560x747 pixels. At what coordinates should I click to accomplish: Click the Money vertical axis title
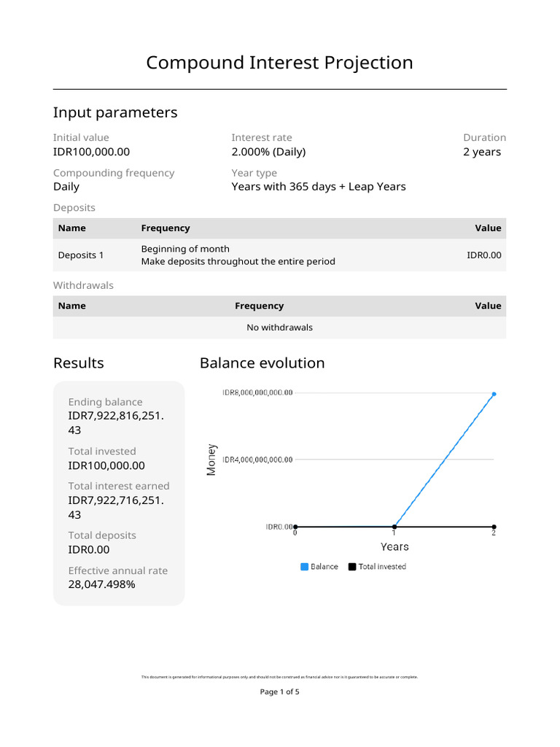coord(211,460)
